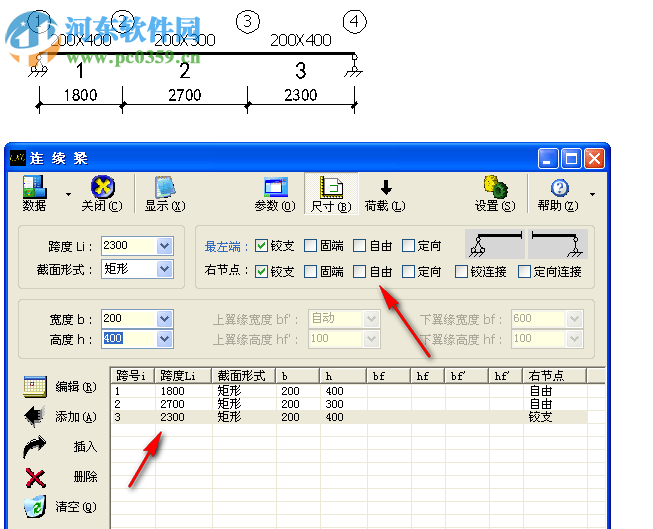Click the 关闭(C) close toolbar icon
653x529 pixels.
(x=102, y=193)
